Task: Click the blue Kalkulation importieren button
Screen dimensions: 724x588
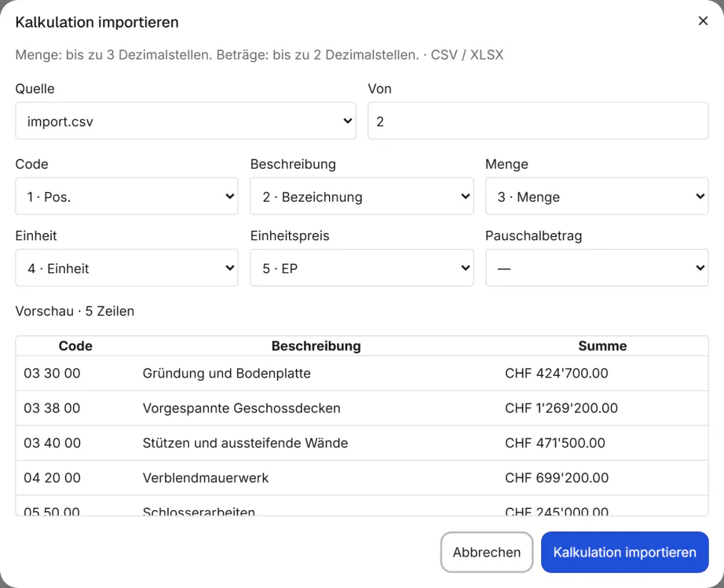Action: [625, 552]
